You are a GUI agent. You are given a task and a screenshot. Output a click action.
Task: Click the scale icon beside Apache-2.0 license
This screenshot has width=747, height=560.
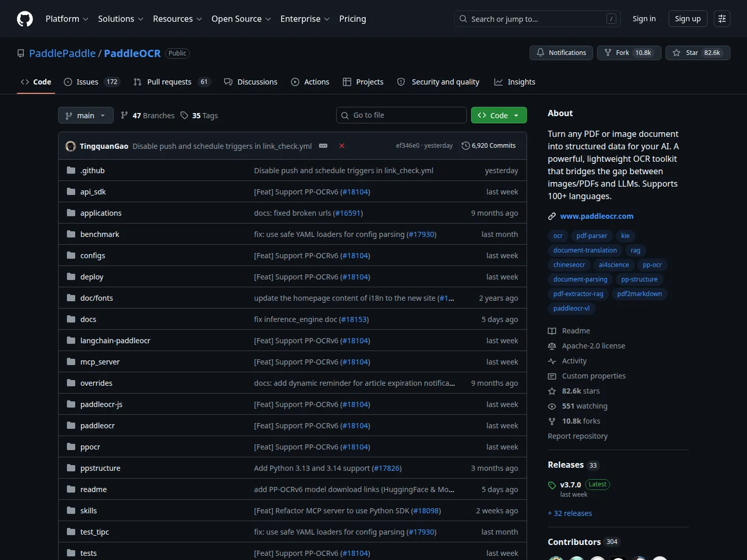click(552, 346)
